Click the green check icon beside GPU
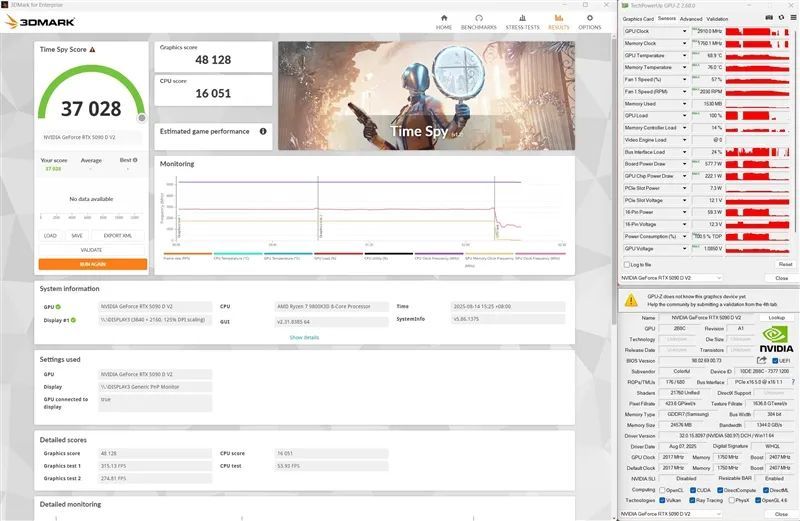This screenshot has width=800, height=521. point(58,307)
